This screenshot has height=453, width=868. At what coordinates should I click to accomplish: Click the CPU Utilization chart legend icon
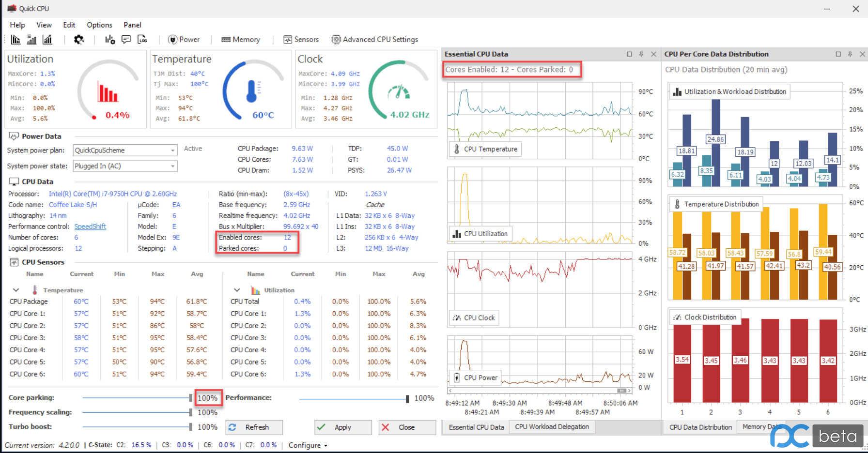[457, 234]
